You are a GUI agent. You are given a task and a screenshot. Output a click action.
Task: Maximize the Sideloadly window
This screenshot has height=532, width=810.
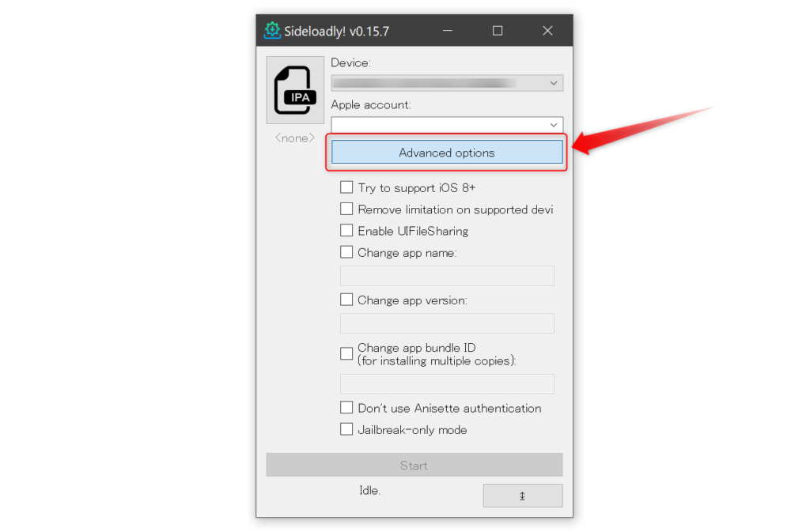498,31
